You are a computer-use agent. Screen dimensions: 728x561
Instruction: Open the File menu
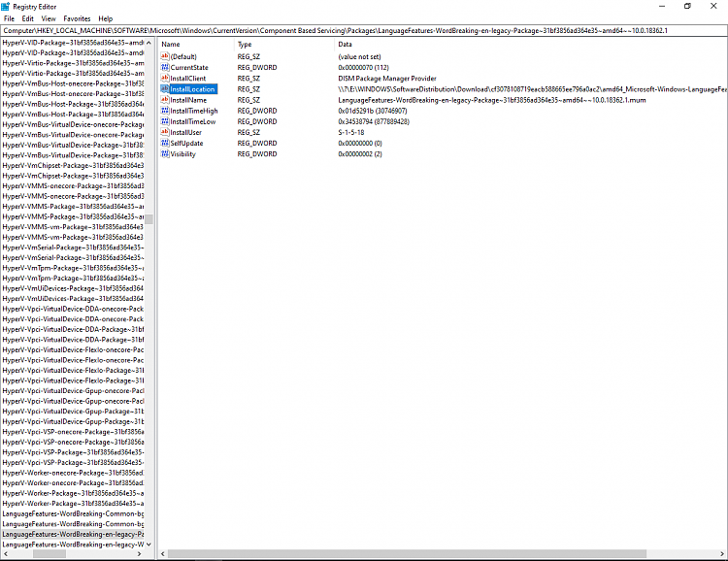point(10,18)
